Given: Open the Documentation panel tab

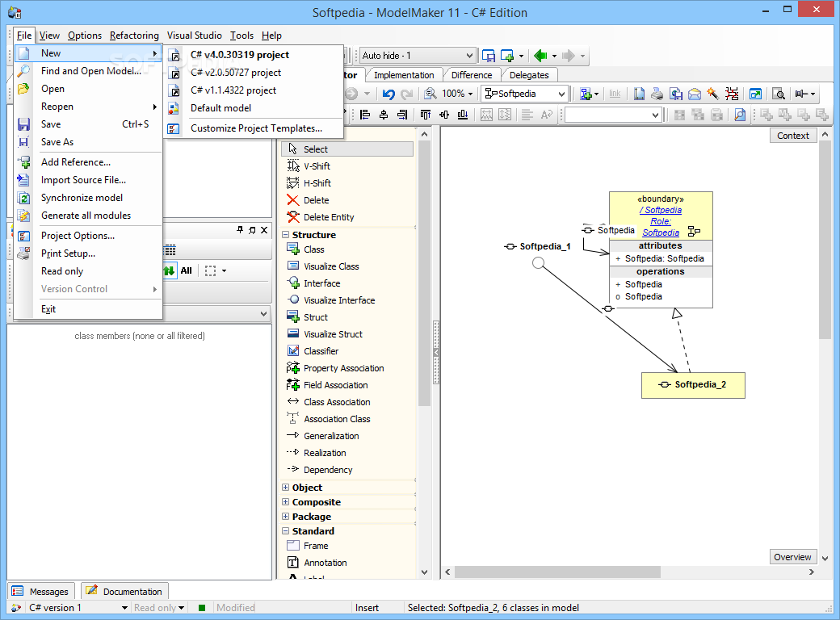Looking at the screenshot, I should (125, 591).
